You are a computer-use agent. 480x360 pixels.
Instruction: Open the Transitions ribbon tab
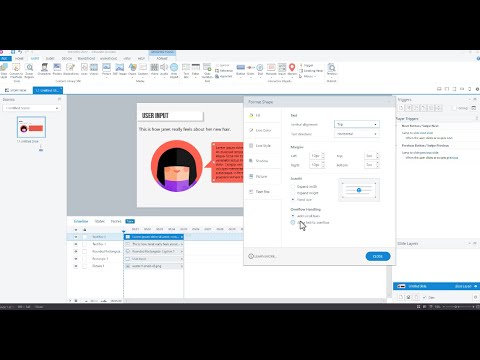coord(86,58)
